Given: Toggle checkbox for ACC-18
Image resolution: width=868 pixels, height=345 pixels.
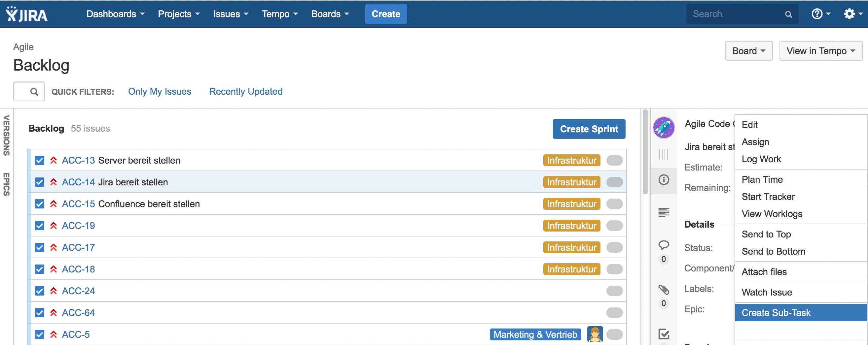Looking at the screenshot, I should [39, 269].
